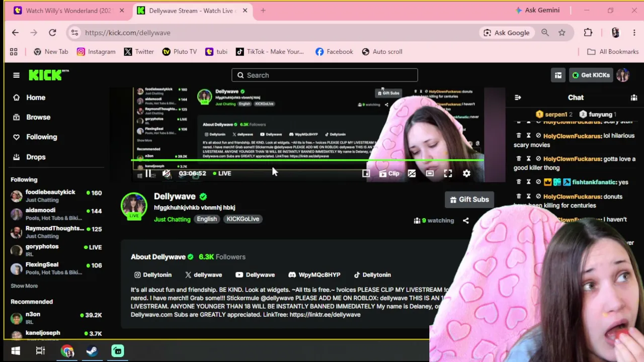Toggle theater mode on the video player

tap(430, 173)
